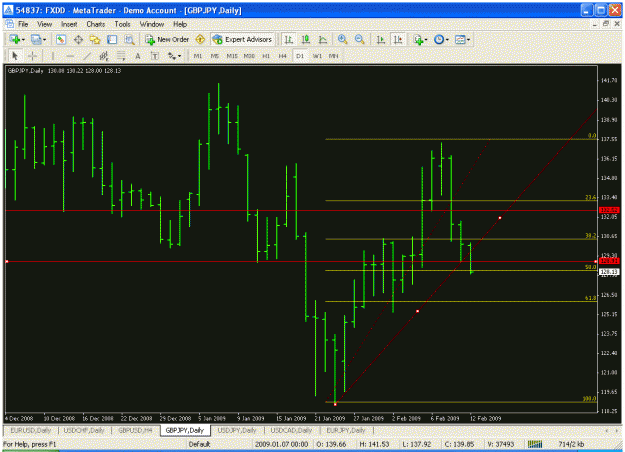Click the New Order button

167,39
